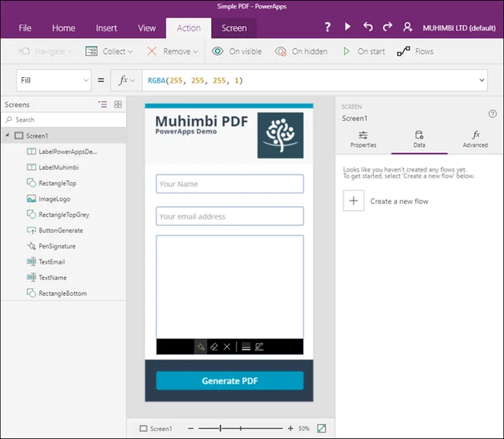Open the fx function dropdown
This screenshot has height=439, width=504.
point(126,80)
